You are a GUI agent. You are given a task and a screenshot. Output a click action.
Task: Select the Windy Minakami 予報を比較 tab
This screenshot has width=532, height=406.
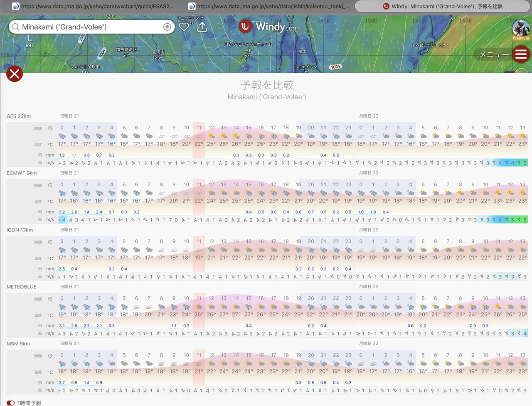pos(442,6)
